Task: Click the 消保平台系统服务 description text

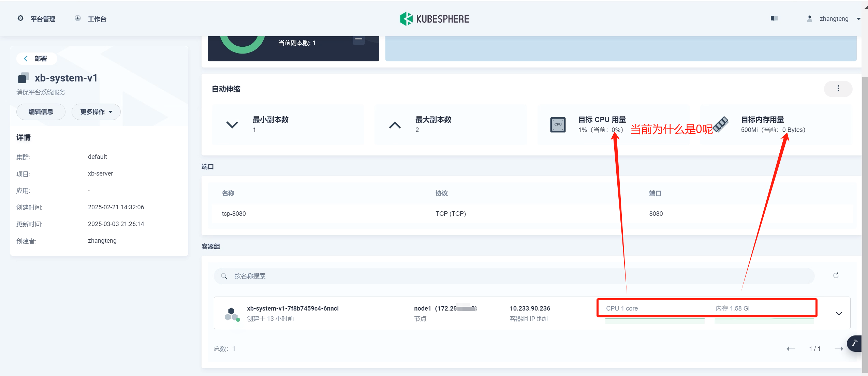Action: click(x=41, y=92)
